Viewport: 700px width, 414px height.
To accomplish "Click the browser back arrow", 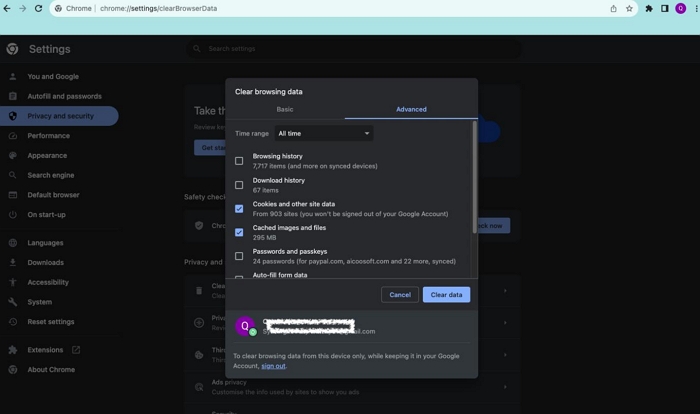I will (7, 8).
